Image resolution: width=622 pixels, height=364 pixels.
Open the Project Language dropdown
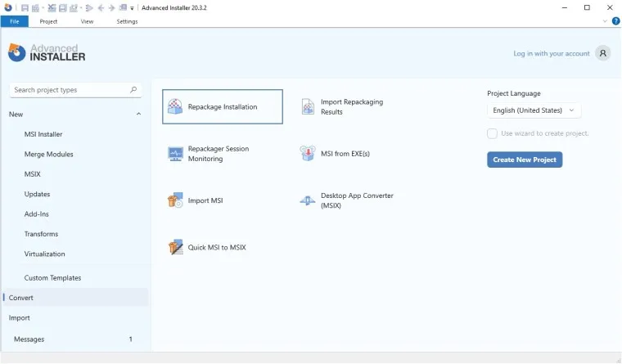[x=534, y=110]
